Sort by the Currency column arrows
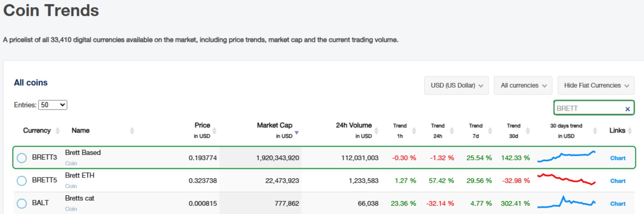 point(58,131)
